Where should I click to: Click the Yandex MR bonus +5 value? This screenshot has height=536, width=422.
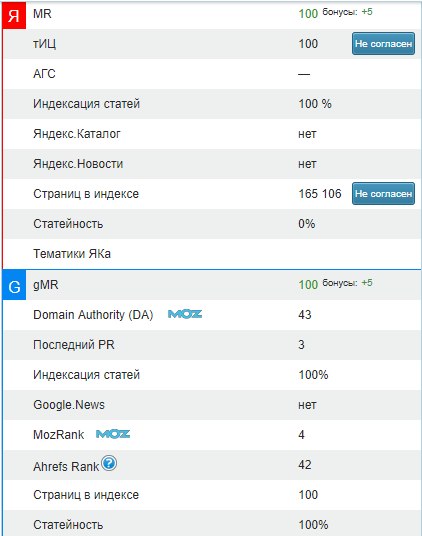click(367, 12)
